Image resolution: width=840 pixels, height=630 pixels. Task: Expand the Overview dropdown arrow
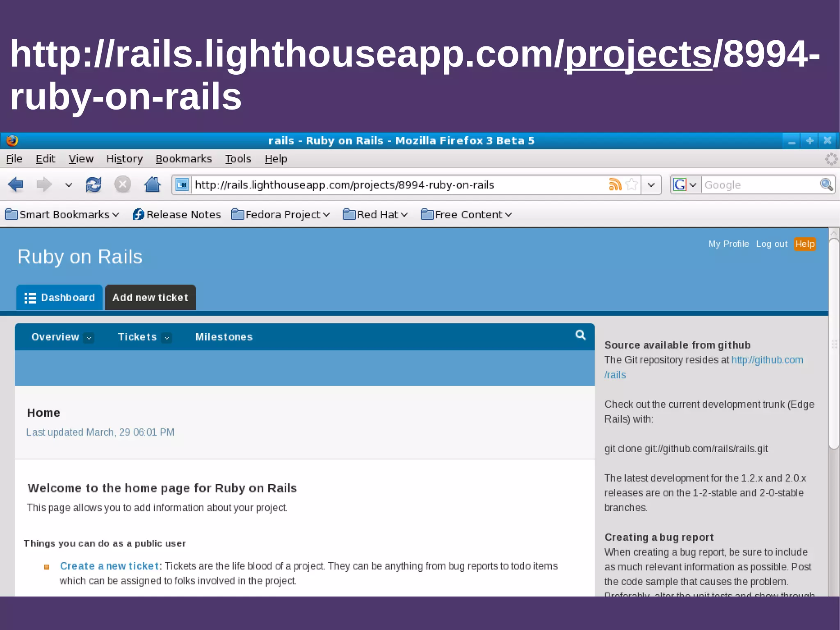(89, 338)
